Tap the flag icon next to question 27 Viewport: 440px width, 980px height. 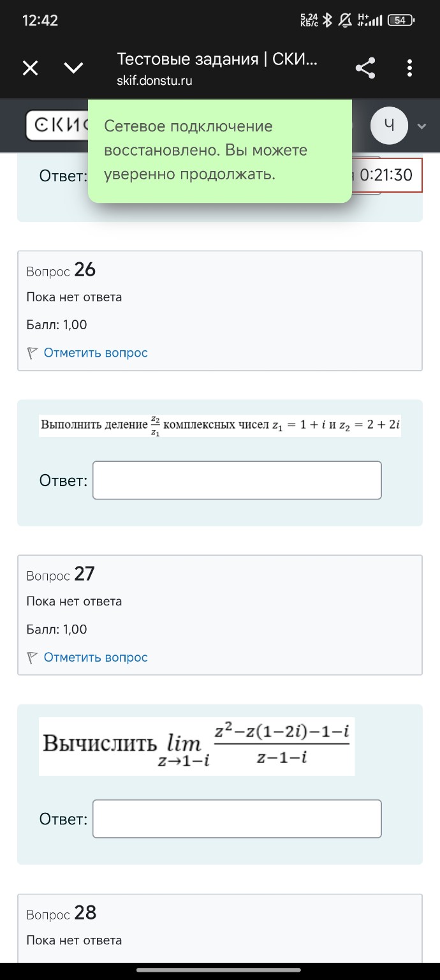[31, 657]
